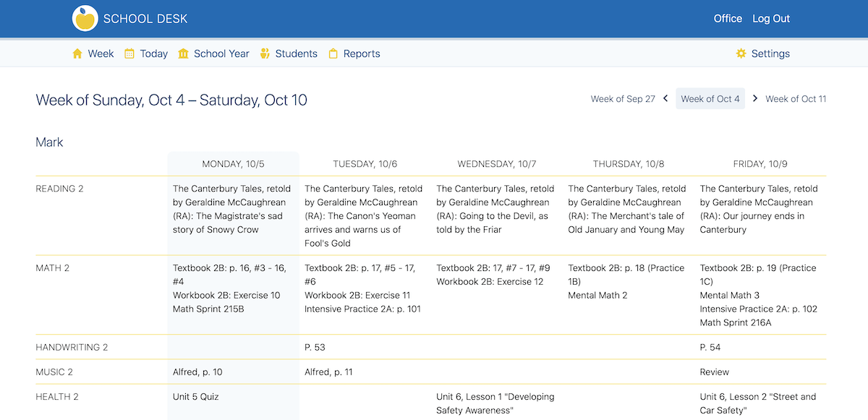
Task: Log Out of School Desk
Action: 771,19
